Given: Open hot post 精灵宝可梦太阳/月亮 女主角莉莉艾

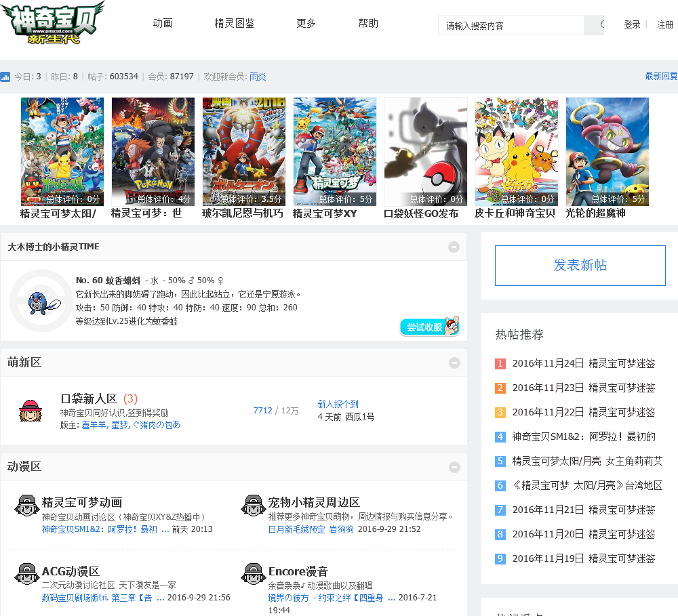Looking at the screenshot, I should point(587,461).
